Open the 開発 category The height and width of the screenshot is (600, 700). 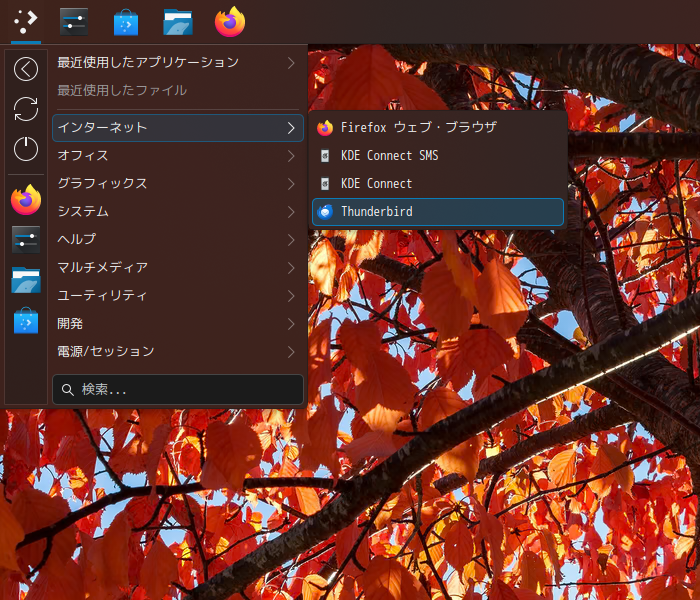coord(178,324)
